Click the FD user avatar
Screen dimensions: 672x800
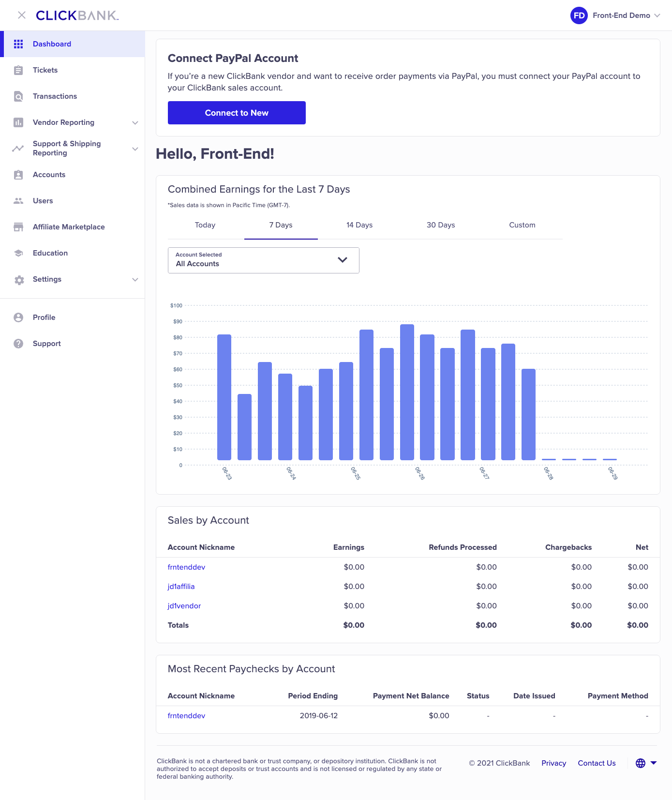579,15
